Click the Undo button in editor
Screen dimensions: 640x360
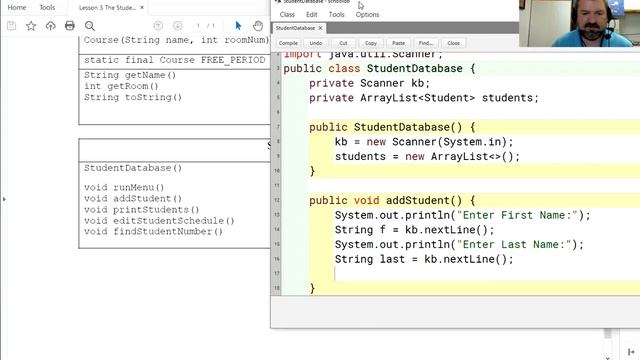tap(316, 43)
